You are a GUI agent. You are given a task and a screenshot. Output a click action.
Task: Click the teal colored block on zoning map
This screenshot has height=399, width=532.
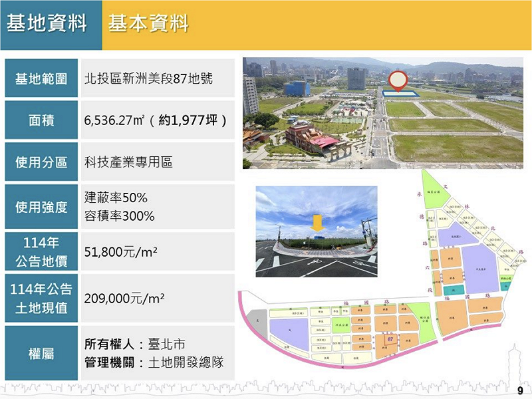[454, 291]
